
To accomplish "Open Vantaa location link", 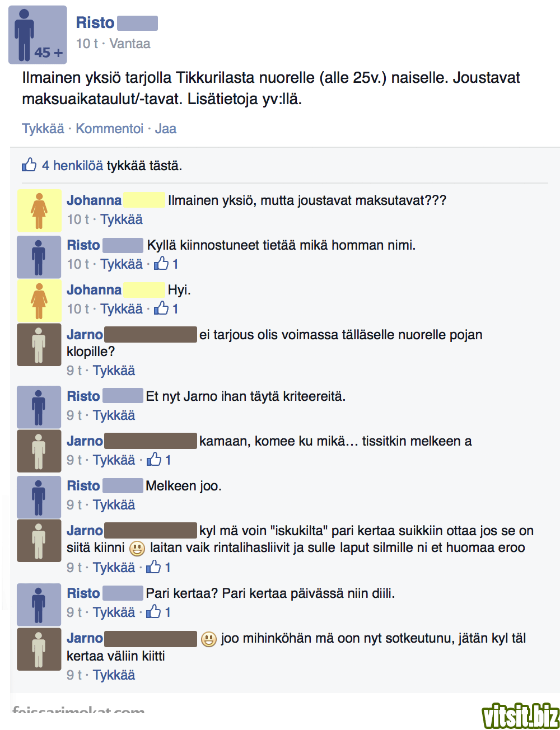I will click(x=130, y=44).
